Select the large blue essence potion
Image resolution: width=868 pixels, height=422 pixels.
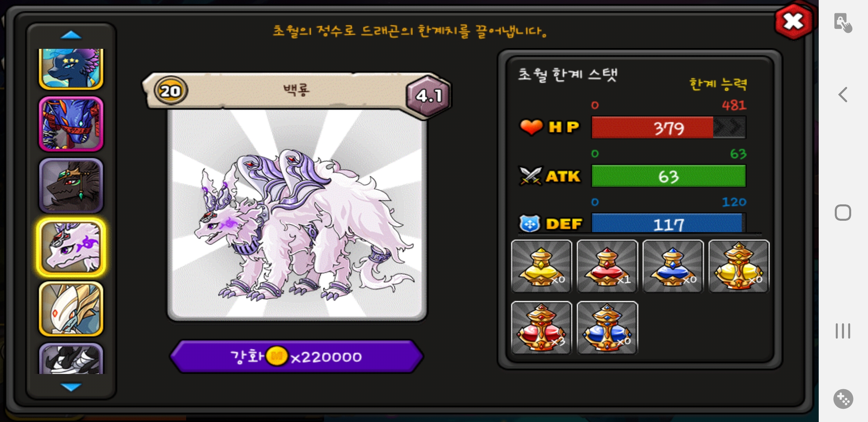point(607,328)
